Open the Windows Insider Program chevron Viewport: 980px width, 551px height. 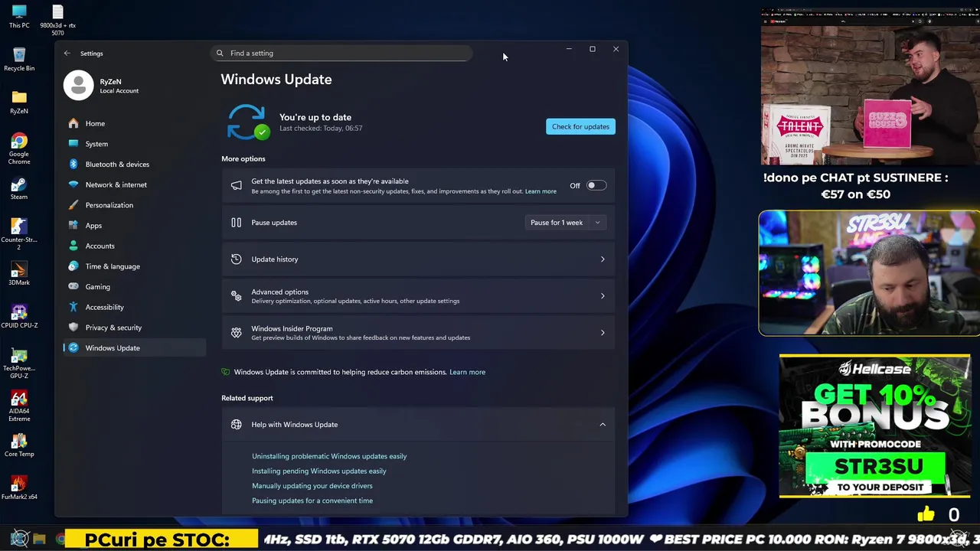pyautogui.click(x=603, y=333)
